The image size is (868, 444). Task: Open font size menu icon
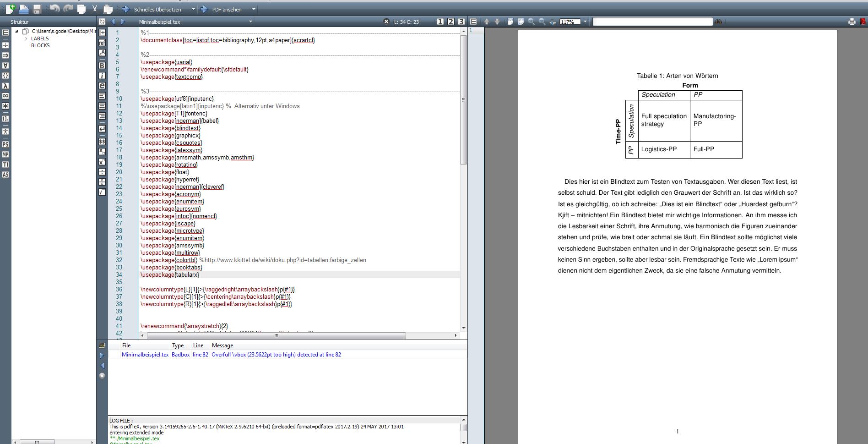tap(102, 53)
